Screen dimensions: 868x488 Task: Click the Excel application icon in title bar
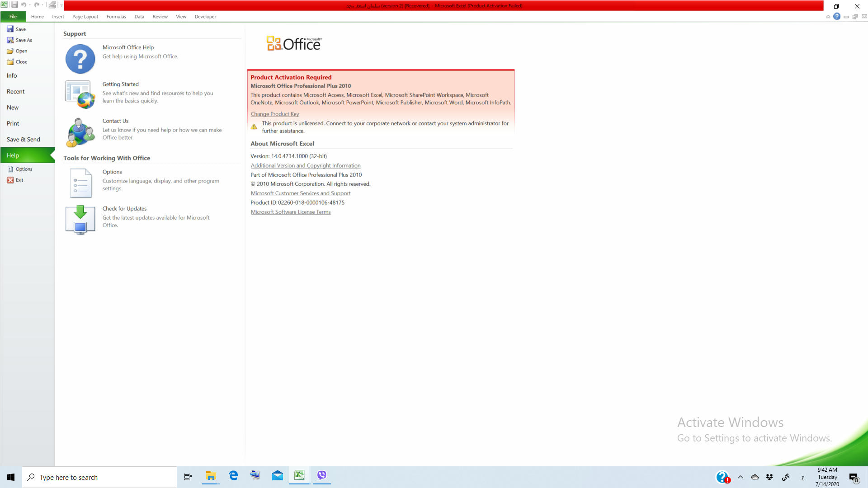click(4, 5)
